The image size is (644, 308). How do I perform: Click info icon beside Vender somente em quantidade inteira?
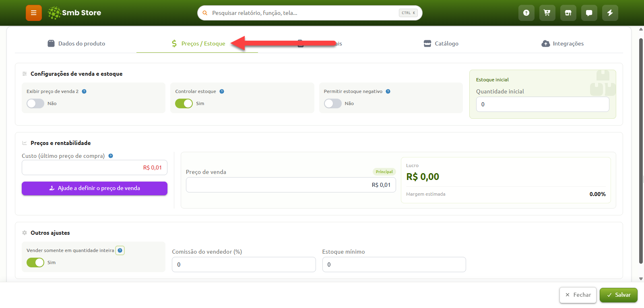[120, 250]
